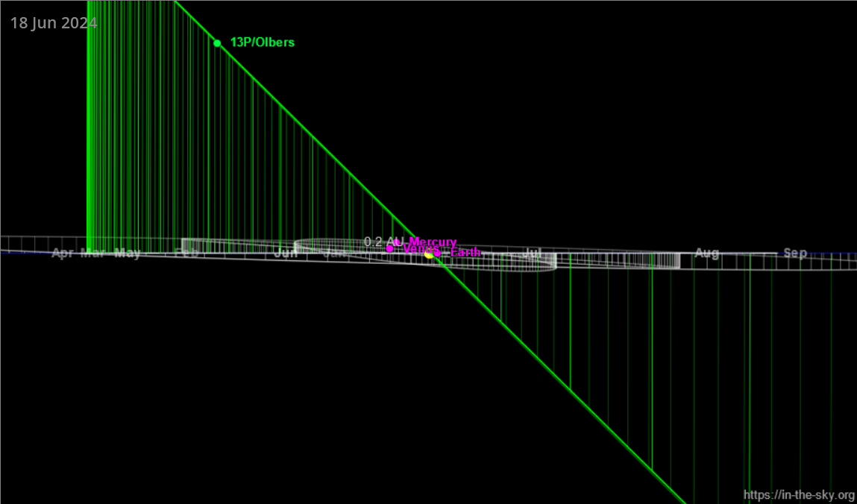Click the Apr month marker

[x=63, y=253]
